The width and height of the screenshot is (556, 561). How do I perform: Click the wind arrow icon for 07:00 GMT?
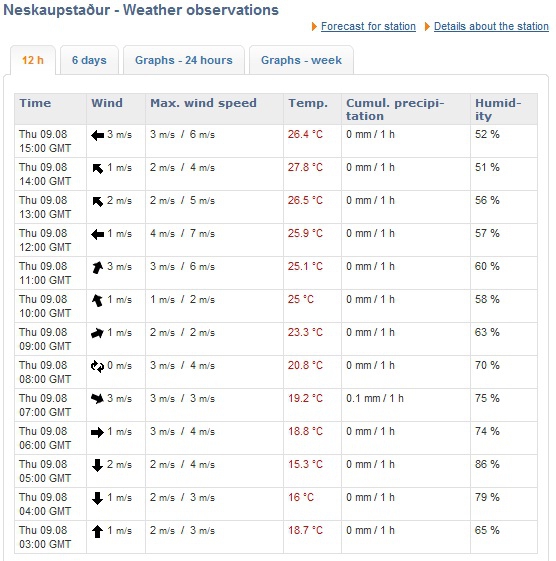click(x=97, y=399)
